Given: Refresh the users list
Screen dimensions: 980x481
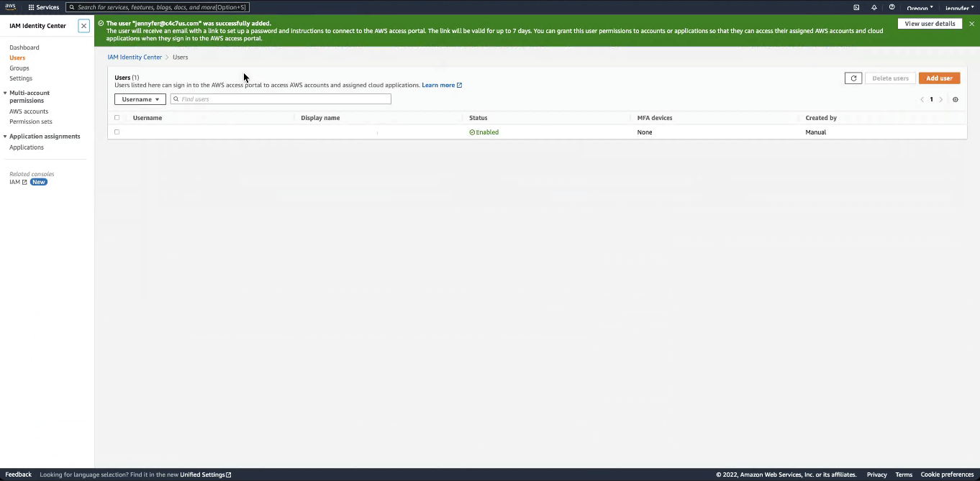Looking at the screenshot, I should coord(853,78).
